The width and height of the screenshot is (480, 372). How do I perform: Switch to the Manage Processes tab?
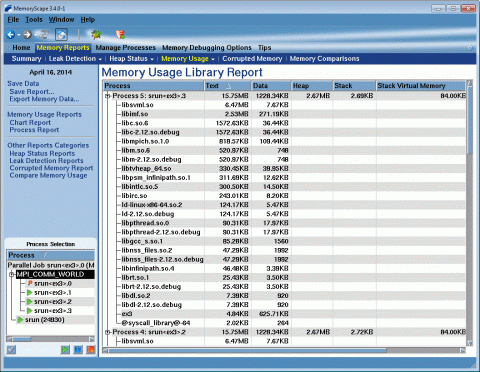click(126, 48)
